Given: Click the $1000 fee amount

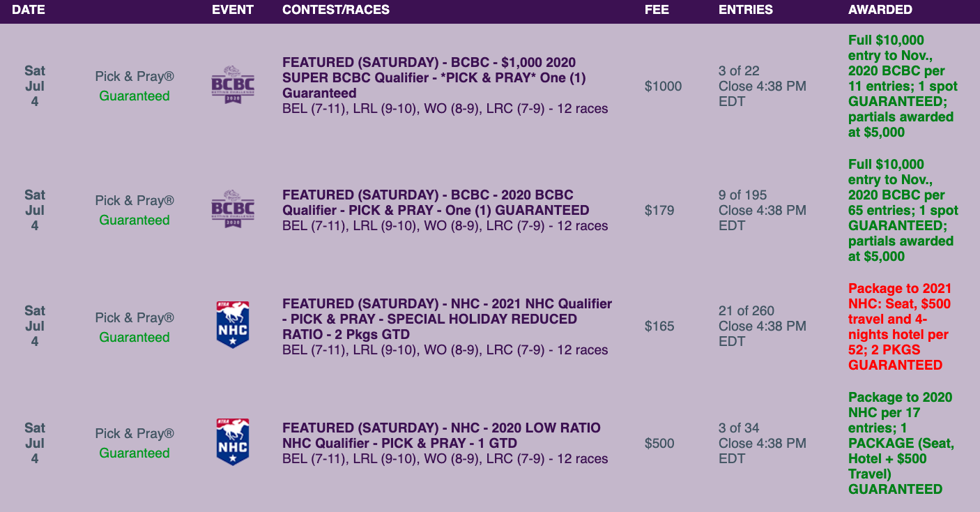Looking at the screenshot, I should tap(664, 86).
